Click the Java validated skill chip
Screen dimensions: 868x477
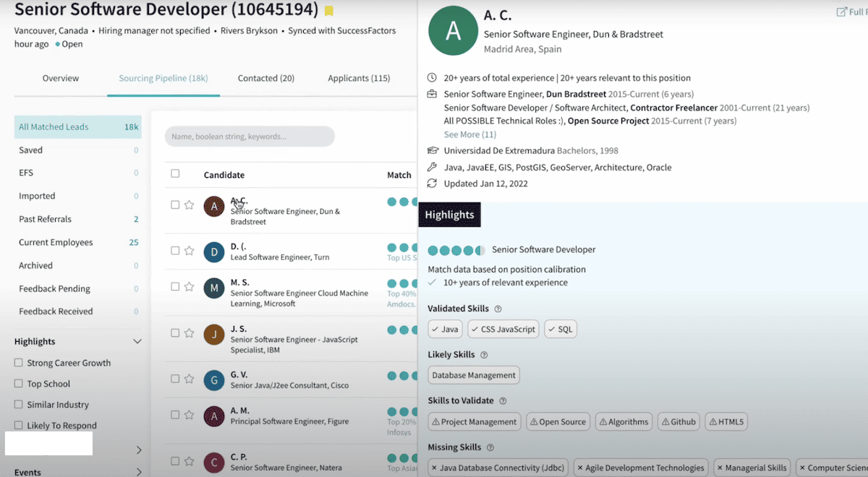pyautogui.click(x=445, y=329)
